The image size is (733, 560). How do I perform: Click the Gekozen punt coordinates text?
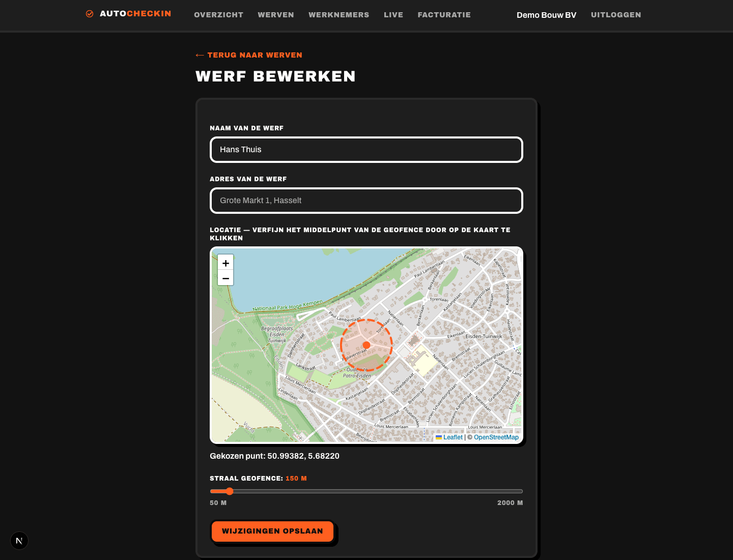pos(274,456)
